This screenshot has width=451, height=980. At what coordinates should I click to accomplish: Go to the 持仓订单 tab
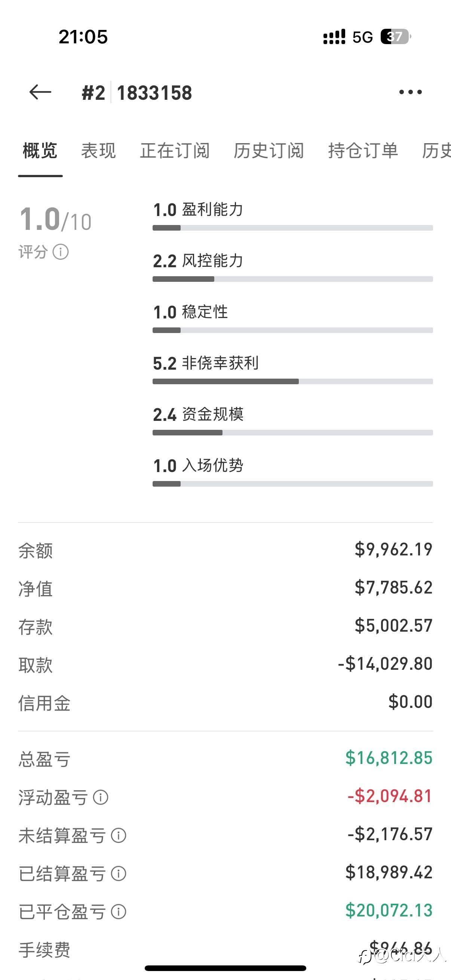tap(363, 151)
